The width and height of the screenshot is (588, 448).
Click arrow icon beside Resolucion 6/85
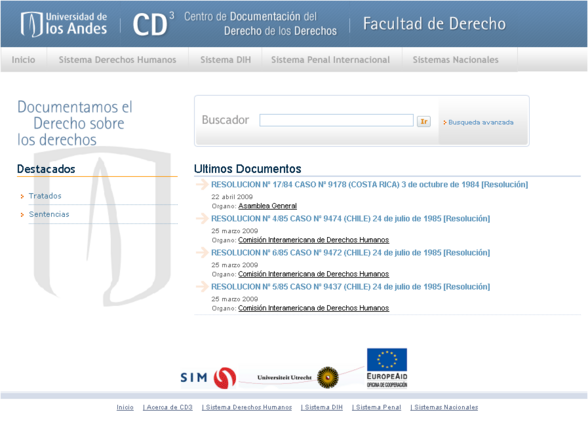202,252
